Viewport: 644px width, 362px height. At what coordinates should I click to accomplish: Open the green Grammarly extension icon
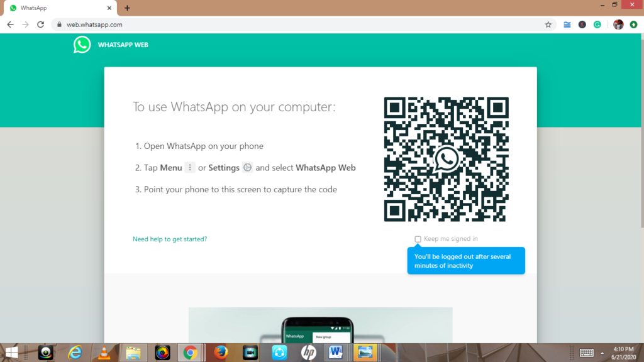(x=597, y=25)
